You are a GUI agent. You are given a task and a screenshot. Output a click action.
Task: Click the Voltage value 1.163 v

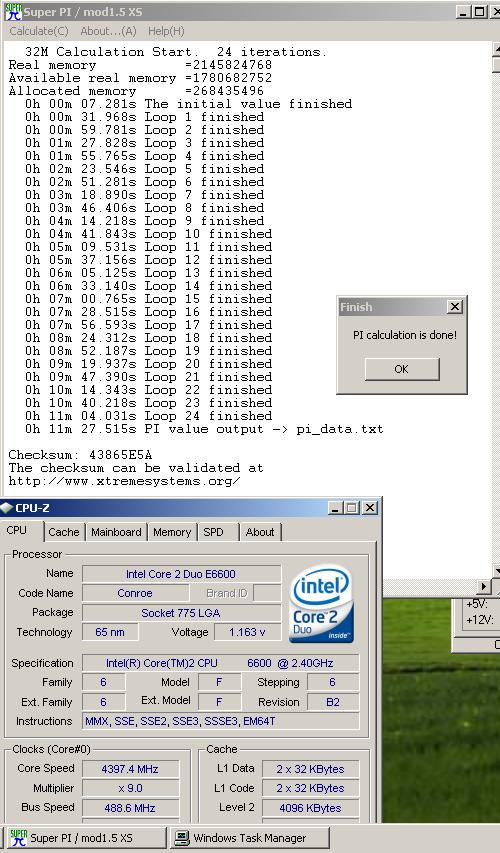point(248,632)
